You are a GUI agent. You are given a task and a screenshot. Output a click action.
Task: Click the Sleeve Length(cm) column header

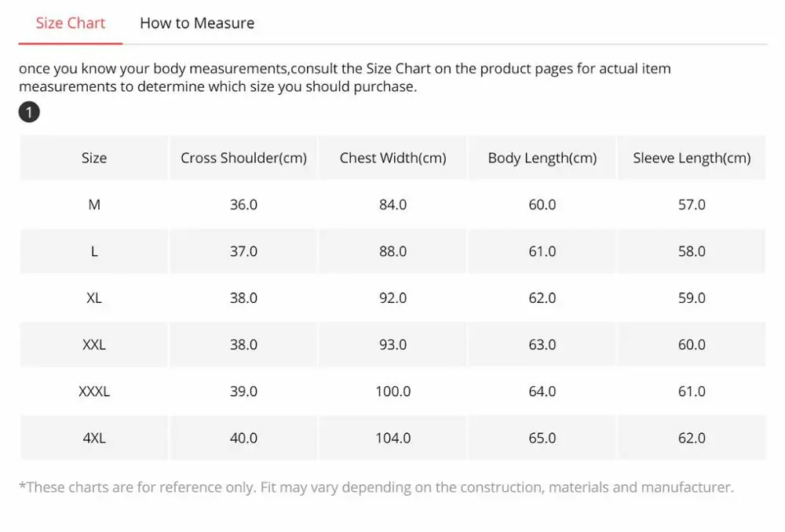coord(692,158)
